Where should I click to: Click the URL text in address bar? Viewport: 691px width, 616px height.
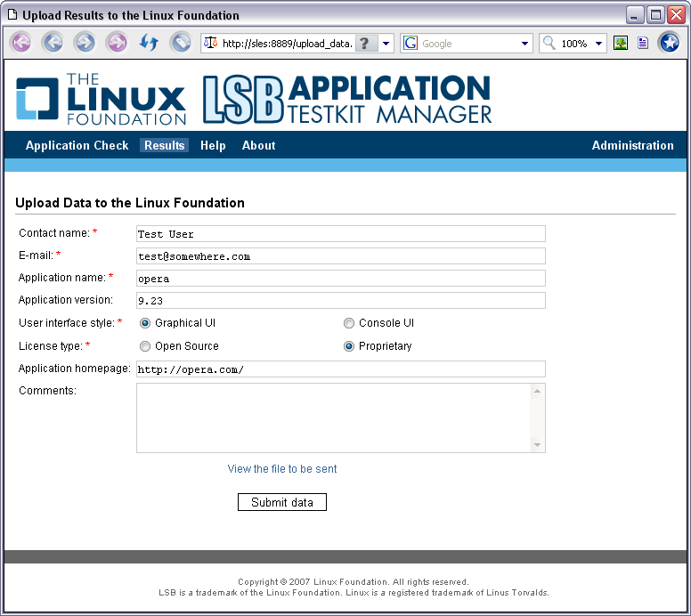tap(288, 44)
